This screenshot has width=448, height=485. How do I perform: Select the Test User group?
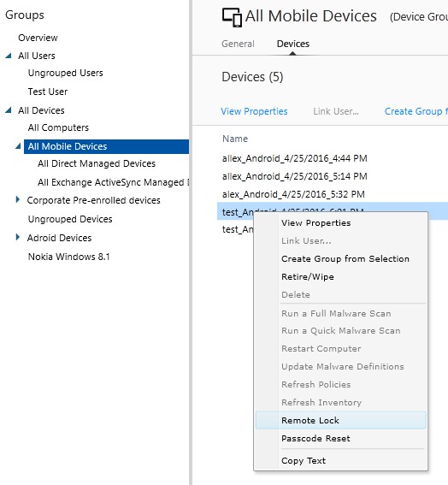point(48,92)
